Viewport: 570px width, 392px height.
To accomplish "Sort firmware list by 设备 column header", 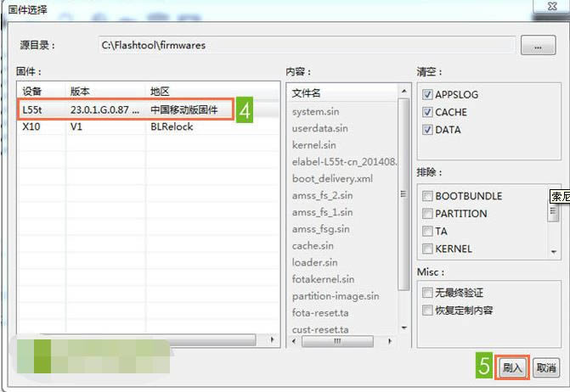I will (41, 91).
